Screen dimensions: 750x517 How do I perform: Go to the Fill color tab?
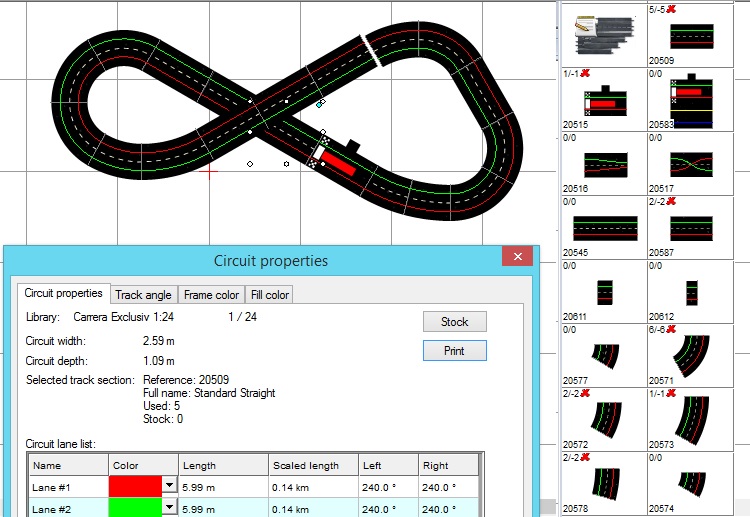(269, 295)
